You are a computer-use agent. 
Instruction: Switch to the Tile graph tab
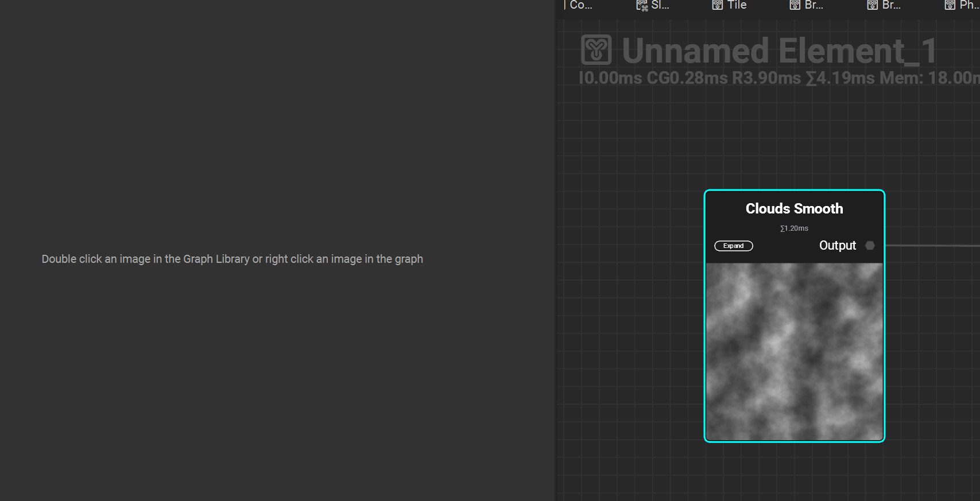[x=729, y=5]
